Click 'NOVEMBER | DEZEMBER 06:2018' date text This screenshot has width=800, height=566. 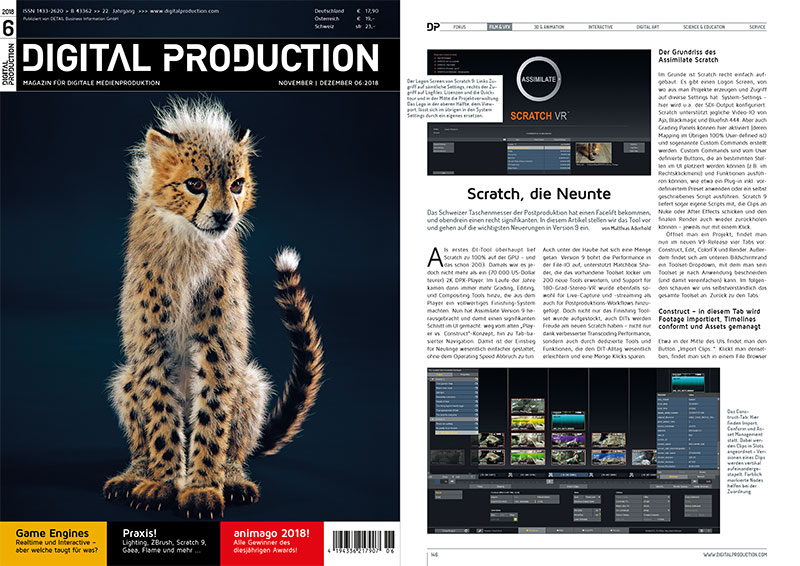[x=328, y=83]
